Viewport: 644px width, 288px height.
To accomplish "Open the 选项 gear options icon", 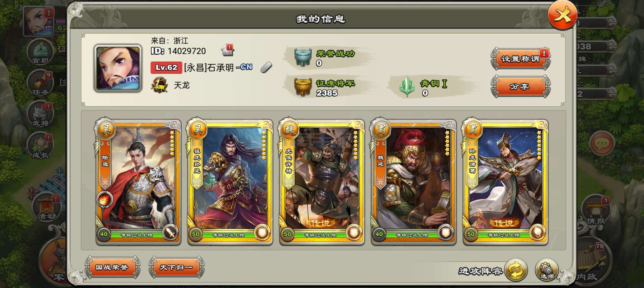I will coord(547,270).
